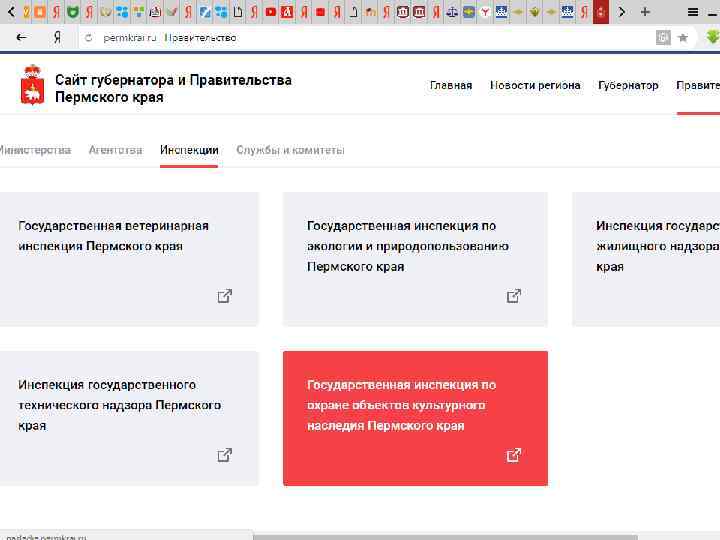Open Новости региона in the site menu
This screenshot has height=540, width=720.
pyautogui.click(x=535, y=85)
